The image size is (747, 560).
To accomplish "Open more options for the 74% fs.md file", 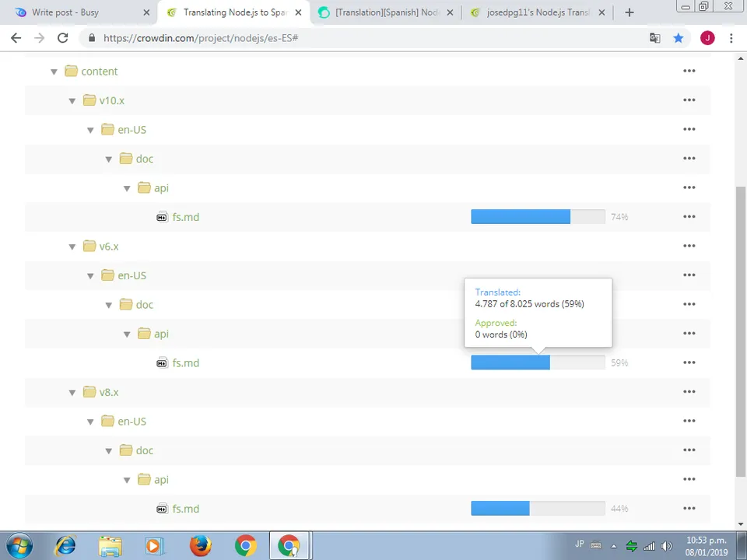I will point(689,217).
